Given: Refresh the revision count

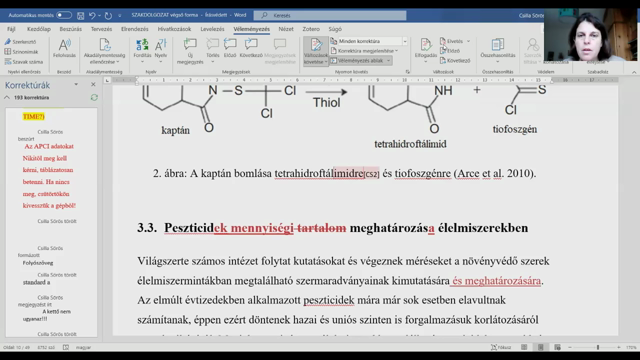Looking at the screenshot, I should [94, 98].
